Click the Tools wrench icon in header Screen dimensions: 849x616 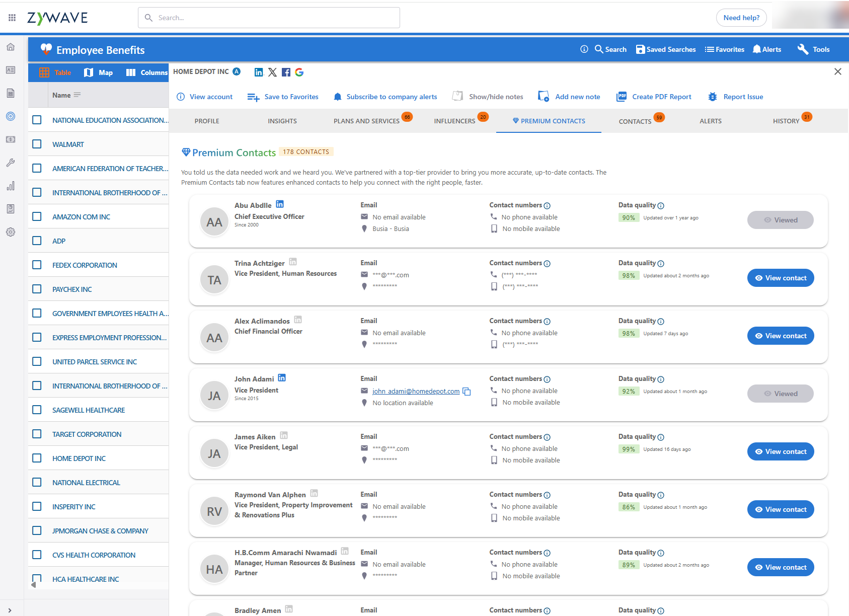[803, 49]
